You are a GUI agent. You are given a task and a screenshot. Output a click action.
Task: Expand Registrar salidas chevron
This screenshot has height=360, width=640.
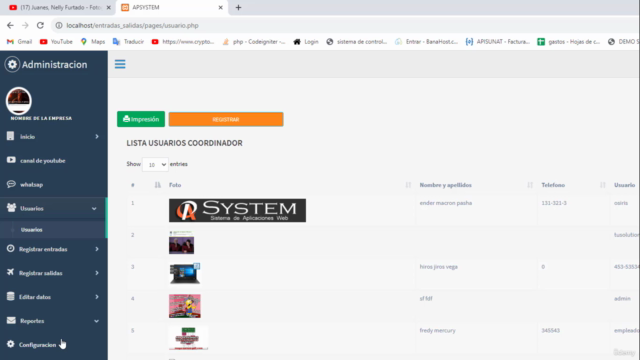click(x=97, y=273)
